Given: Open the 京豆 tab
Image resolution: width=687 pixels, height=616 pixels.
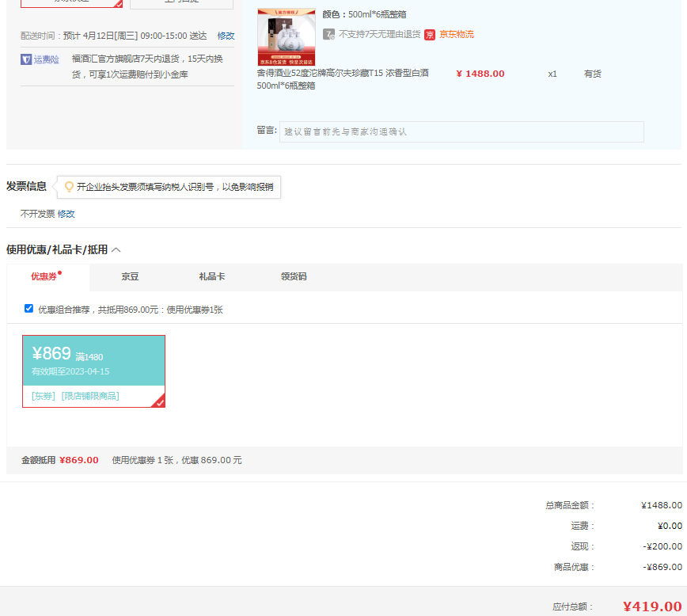Looking at the screenshot, I should click(130, 276).
